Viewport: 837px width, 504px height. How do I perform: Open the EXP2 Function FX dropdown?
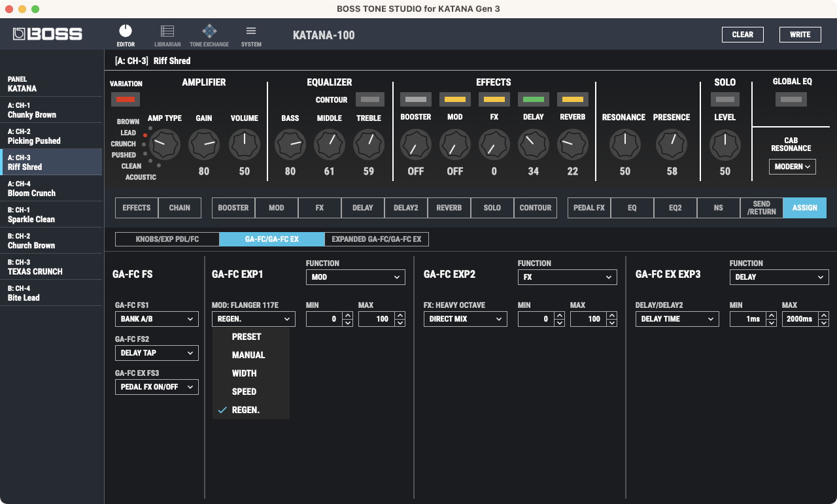click(568, 277)
